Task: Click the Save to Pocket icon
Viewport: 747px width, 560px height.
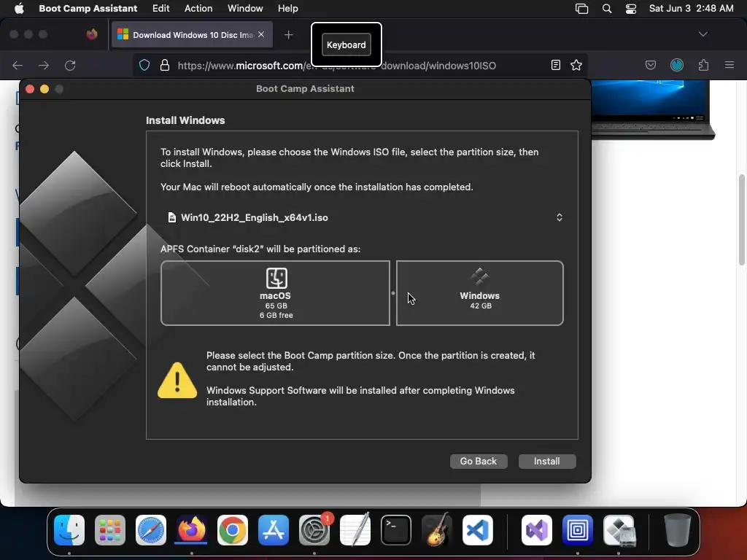Action: coord(650,65)
